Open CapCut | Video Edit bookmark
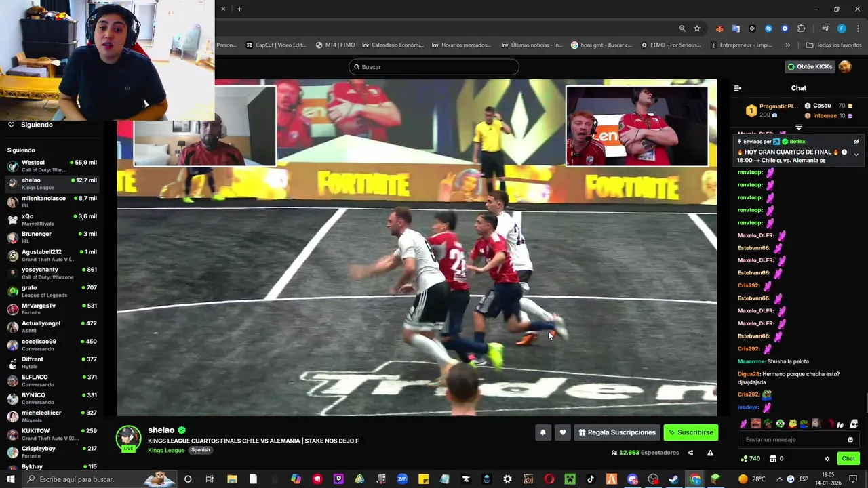The height and width of the screenshot is (488, 868). pyautogui.click(x=276, y=45)
